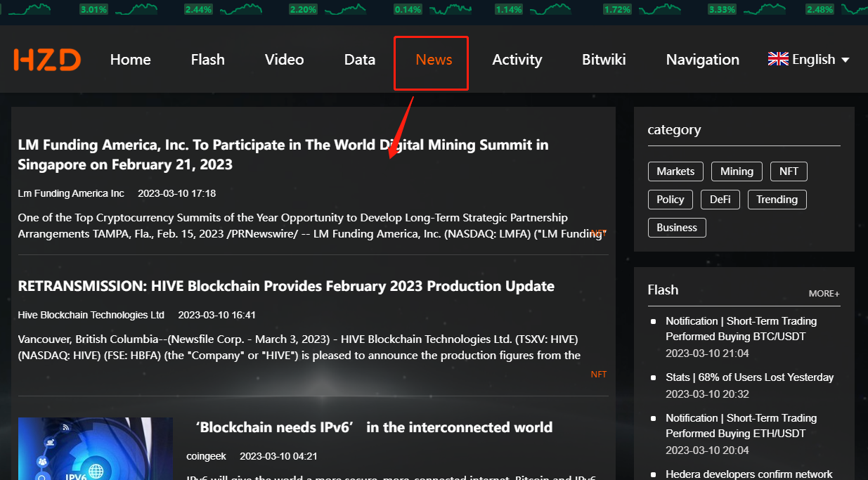Click the 'category' panel heading
This screenshot has width=868, height=480.
pyautogui.click(x=674, y=130)
